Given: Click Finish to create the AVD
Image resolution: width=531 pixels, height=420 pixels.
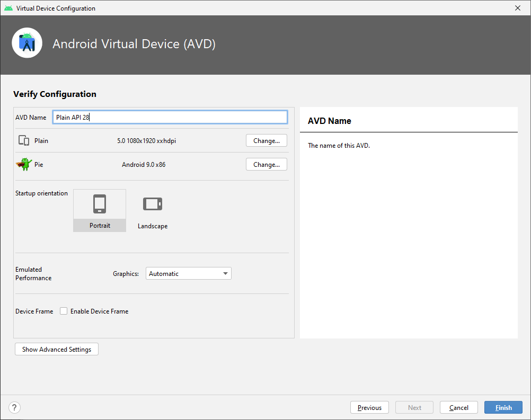Looking at the screenshot, I should pyautogui.click(x=503, y=407).
